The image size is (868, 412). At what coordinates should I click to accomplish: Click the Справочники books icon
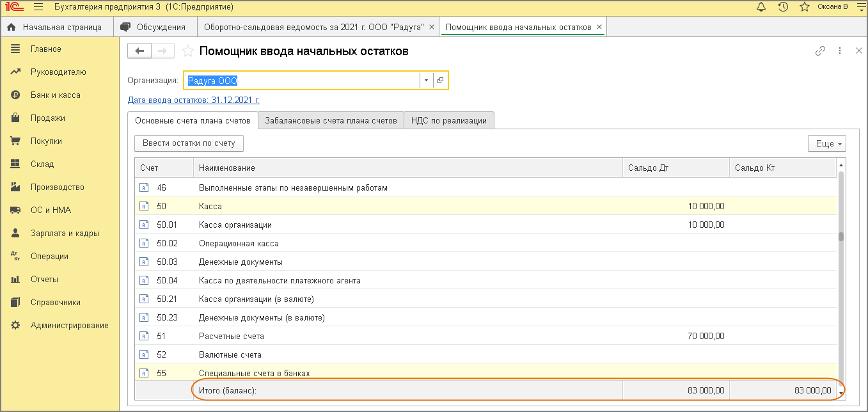[16, 303]
